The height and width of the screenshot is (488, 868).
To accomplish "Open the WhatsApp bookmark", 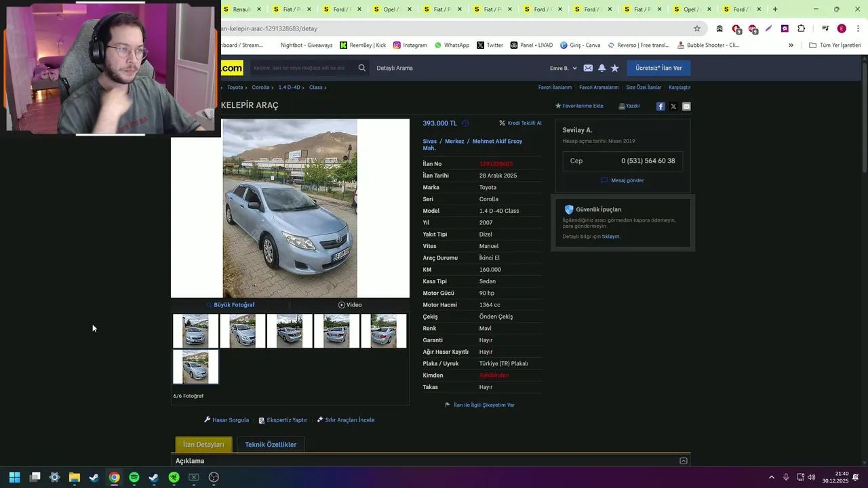I will tap(452, 45).
